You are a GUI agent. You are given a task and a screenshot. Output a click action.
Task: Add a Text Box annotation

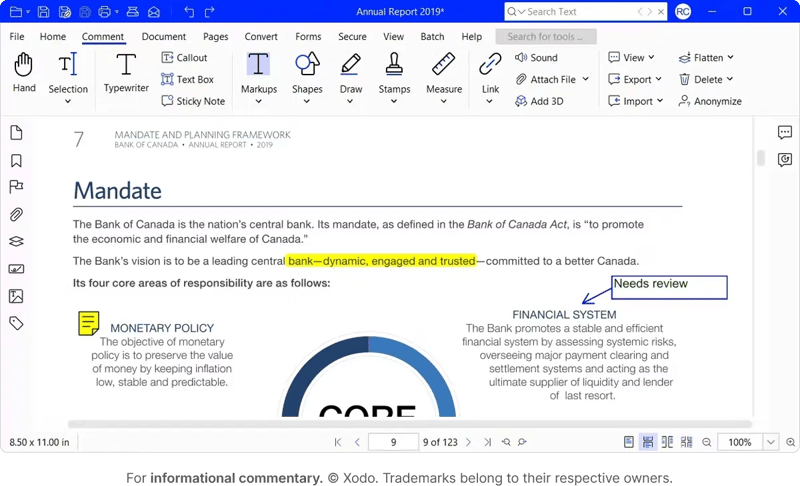(x=187, y=79)
